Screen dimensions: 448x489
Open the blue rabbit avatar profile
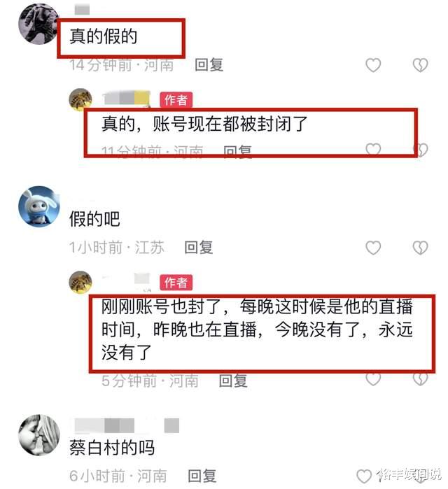point(39,206)
